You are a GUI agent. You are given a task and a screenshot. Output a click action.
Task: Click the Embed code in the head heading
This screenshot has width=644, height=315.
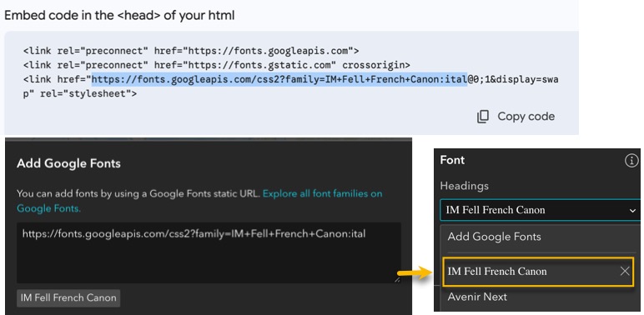pos(119,16)
